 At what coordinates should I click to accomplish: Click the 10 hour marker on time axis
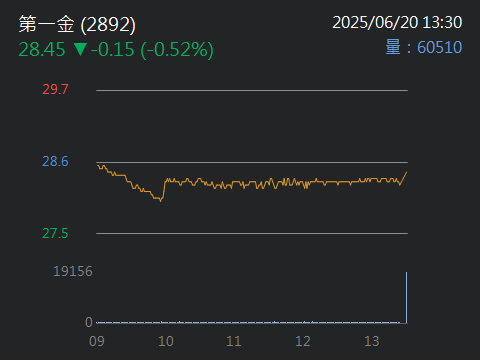pyautogui.click(x=166, y=341)
